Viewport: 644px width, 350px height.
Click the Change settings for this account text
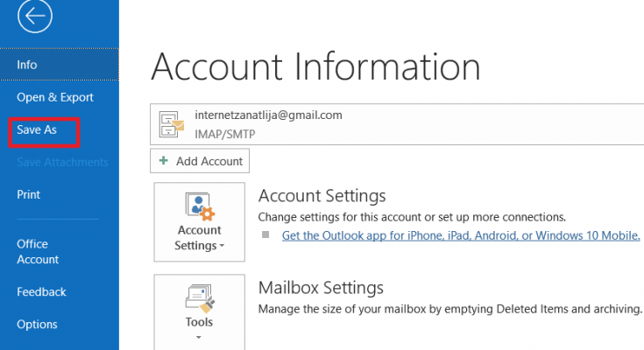412,217
